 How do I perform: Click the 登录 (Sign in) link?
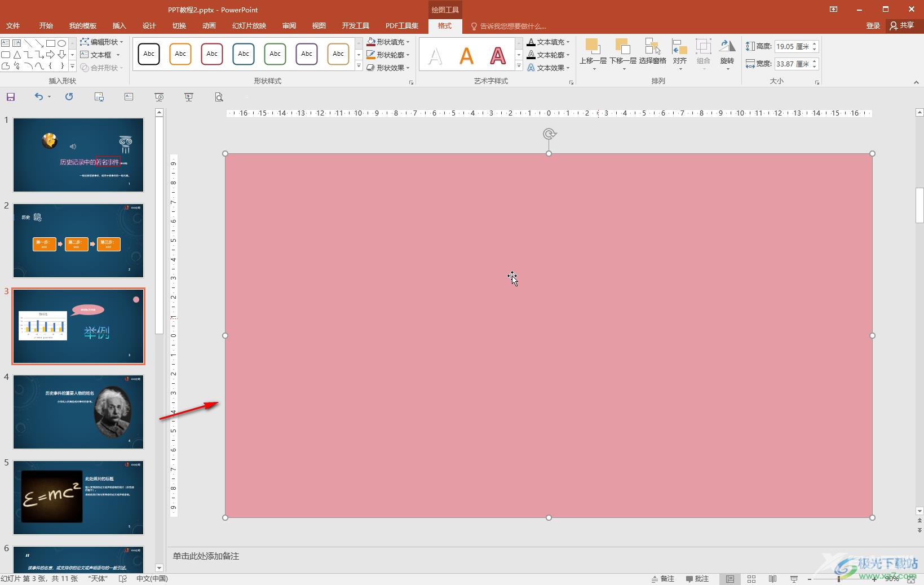click(873, 26)
